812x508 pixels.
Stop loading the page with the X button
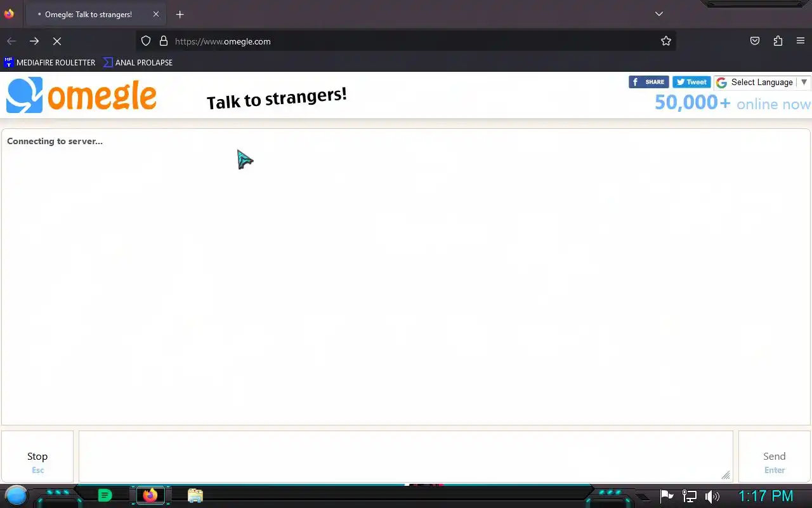pyautogui.click(x=57, y=41)
